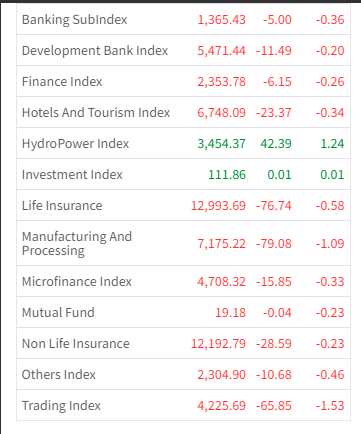Click Mutual Fund value 19.18
The height and width of the screenshot is (434, 361).
point(230,313)
